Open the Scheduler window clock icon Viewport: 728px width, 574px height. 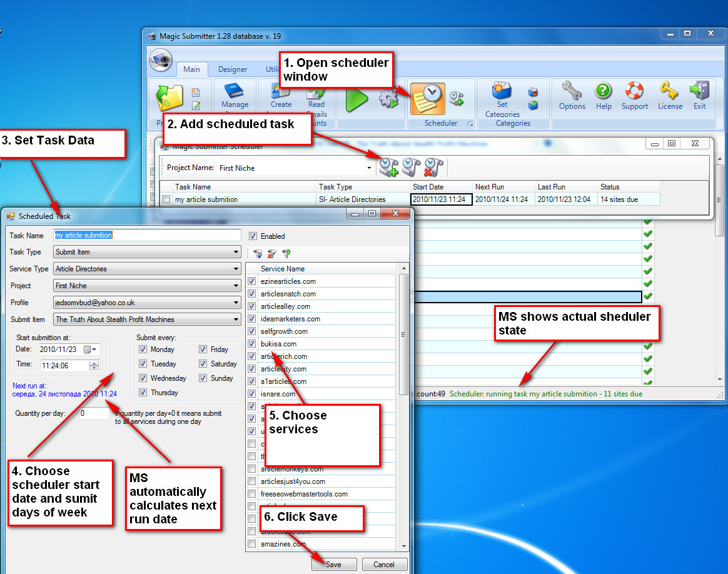coord(428,98)
